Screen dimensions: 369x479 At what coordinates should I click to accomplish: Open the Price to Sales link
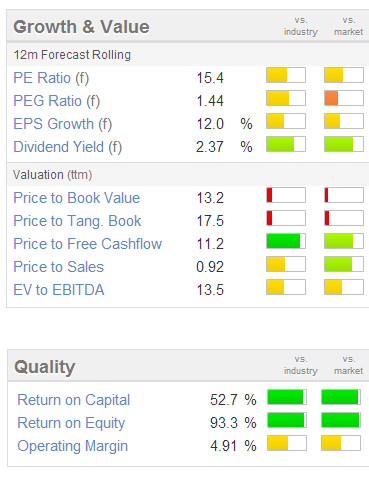(x=59, y=267)
